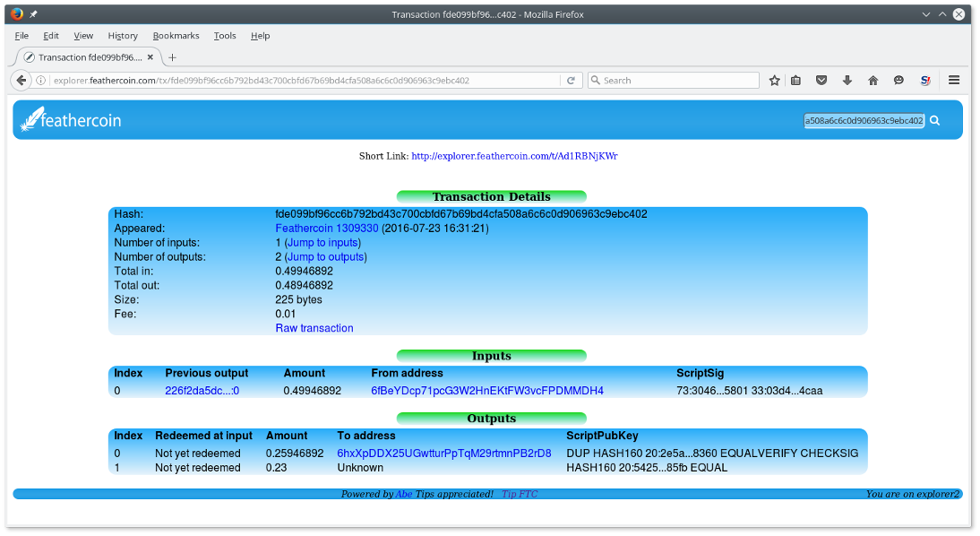Click the Inputs section heading
Viewport: 980px width, 536px height.
(x=492, y=356)
